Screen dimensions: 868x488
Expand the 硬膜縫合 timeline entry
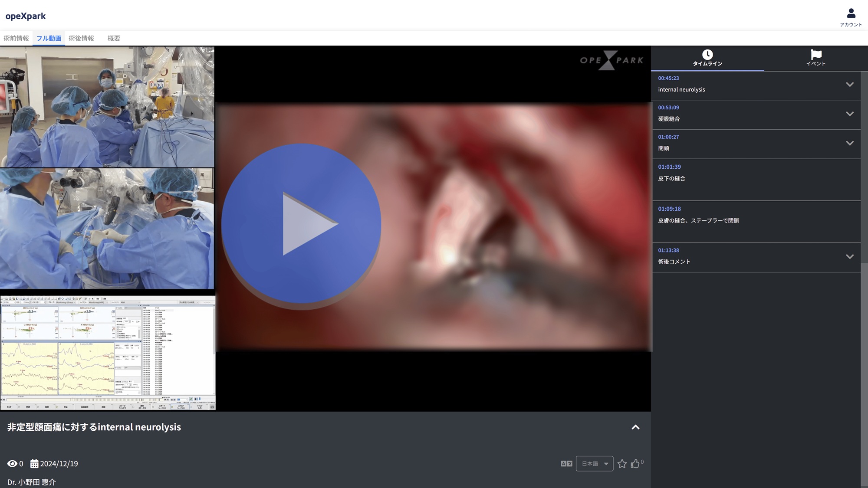click(850, 114)
